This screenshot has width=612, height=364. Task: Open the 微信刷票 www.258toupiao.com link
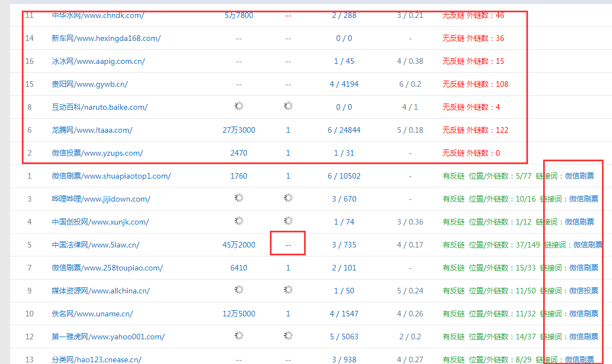[x=107, y=268]
